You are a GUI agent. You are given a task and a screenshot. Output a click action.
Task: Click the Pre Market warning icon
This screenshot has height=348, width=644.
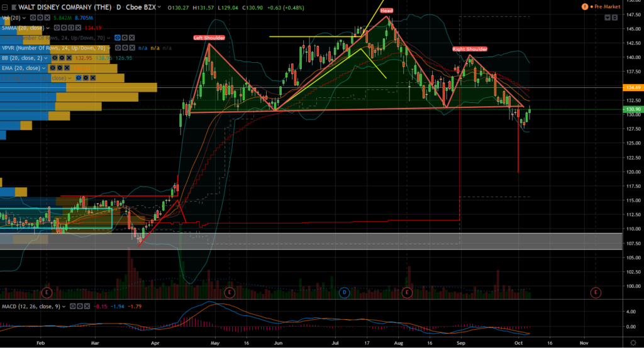tap(584, 6)
